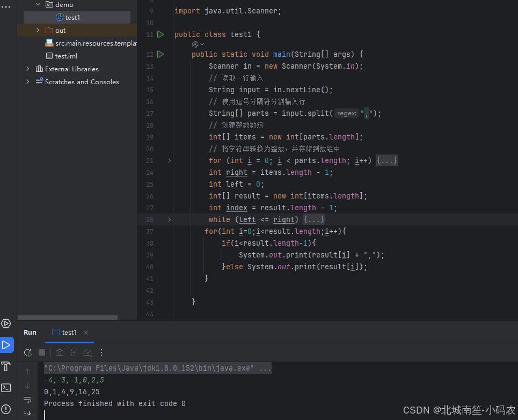Click 'System.out.print(result[i] + ",")' on line 39
Image resolution: width=518 pixels, height=420 pixels.
pos(309,255)
